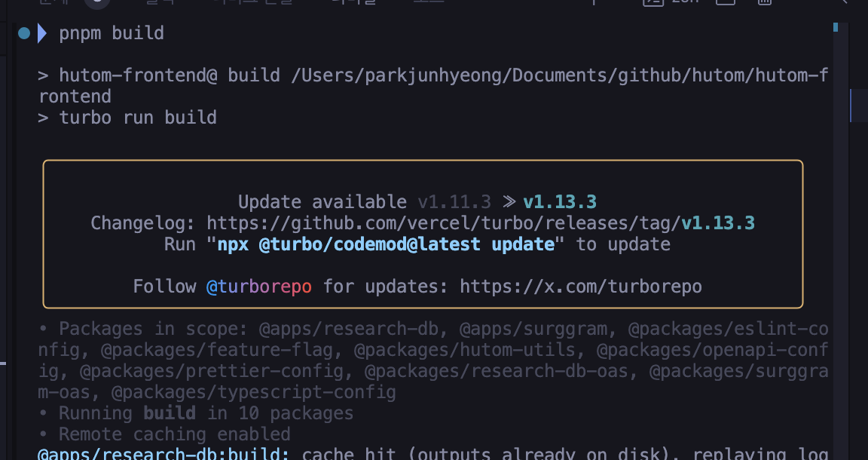Click the prompt arrow before pnpm build
The image size is (868, 460).
42,33
